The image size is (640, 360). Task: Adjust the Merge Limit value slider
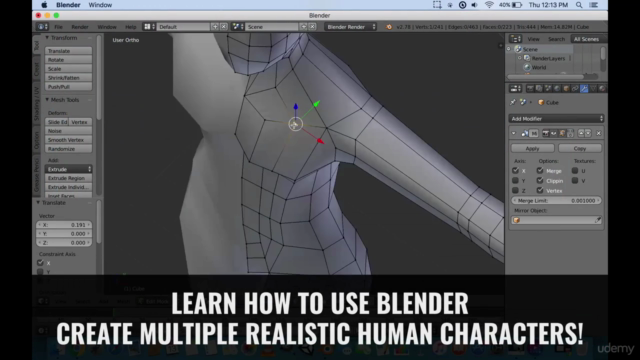coord(556,200)
